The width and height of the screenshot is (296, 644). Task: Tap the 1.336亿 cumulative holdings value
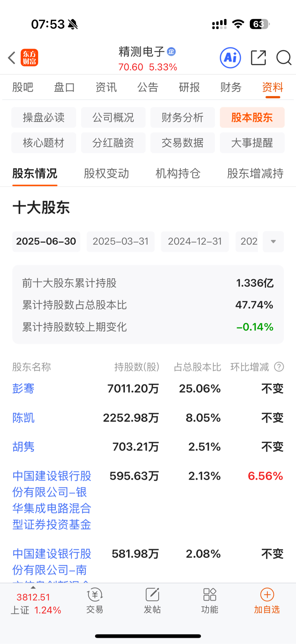coord(255,283)
